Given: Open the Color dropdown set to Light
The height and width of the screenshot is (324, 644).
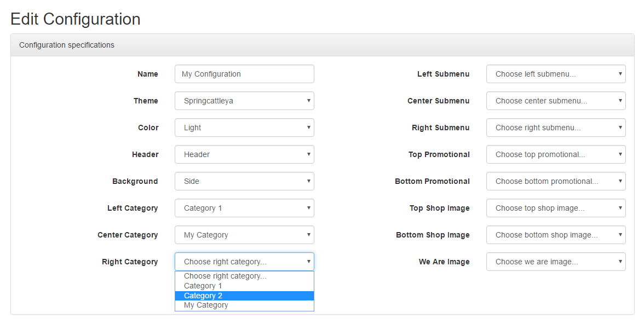Looking at the screenshot, I should coord(244,128).
